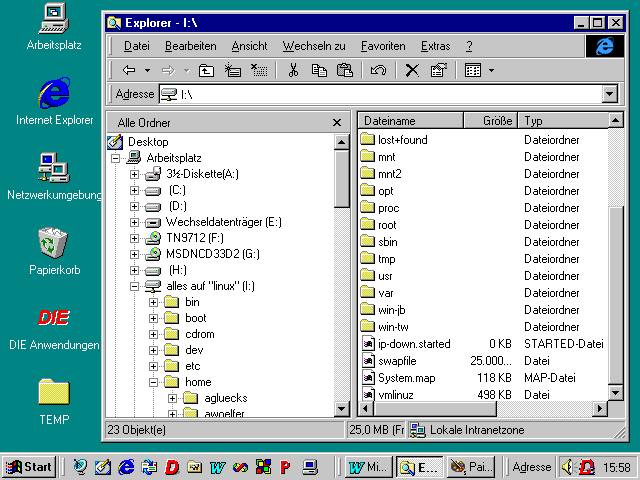Select the swapfile entry
Image resolution: width=640 pixels, height=480 pixels.
coord(389,361)
